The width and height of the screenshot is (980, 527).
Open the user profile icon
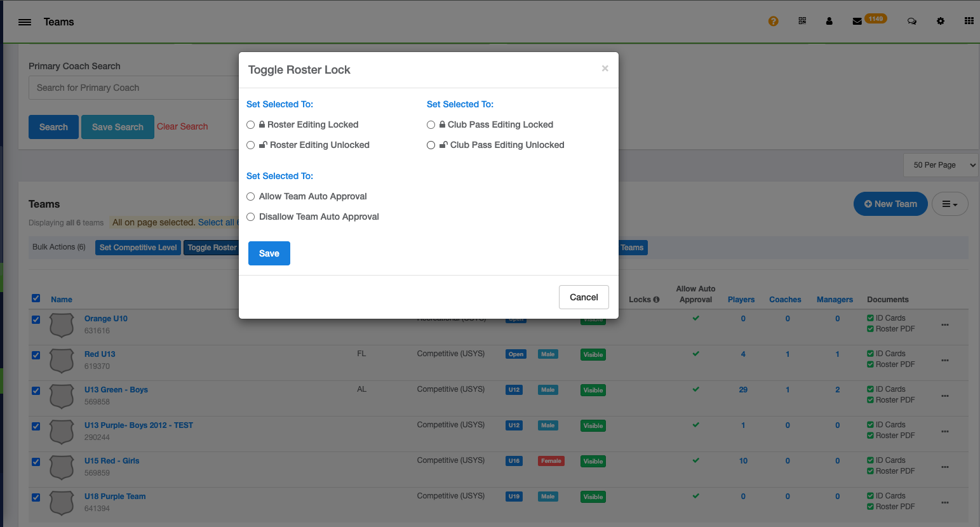click(829, 22)
